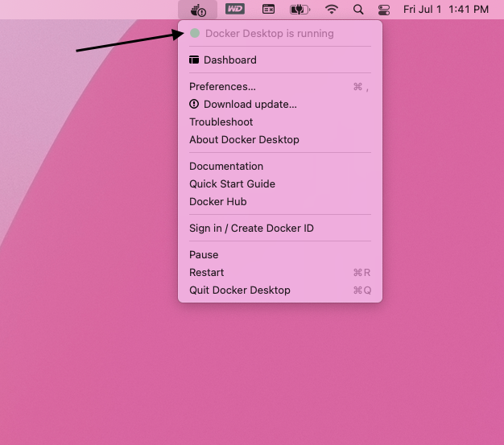Restart Docker Desktop

(x=280, y=273)
